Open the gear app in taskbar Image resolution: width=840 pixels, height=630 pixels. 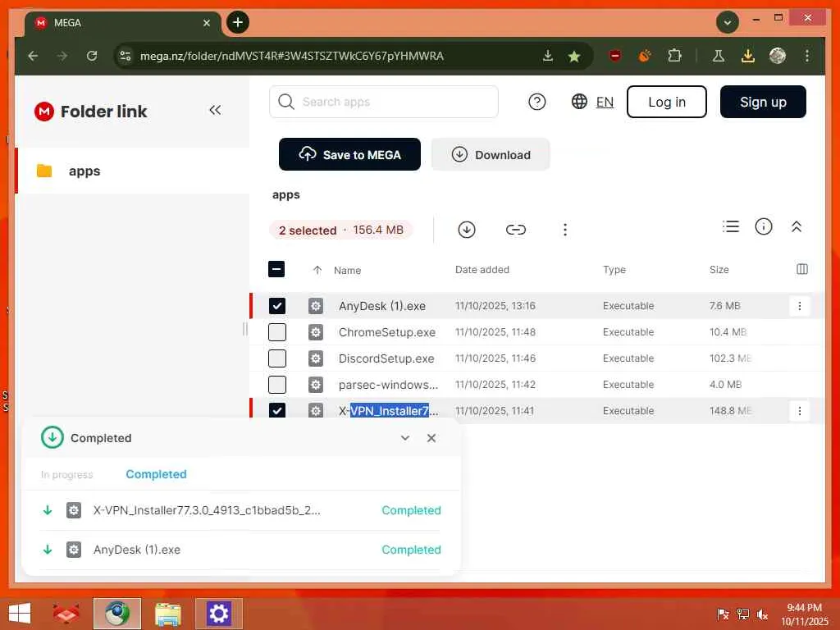(x=218, y=614)
